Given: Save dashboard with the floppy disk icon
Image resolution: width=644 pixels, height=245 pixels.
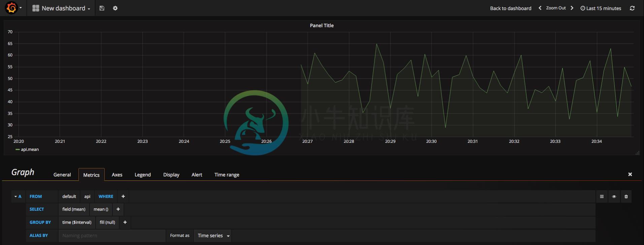Looking at the screenshot, I should [x=102, y=8].
